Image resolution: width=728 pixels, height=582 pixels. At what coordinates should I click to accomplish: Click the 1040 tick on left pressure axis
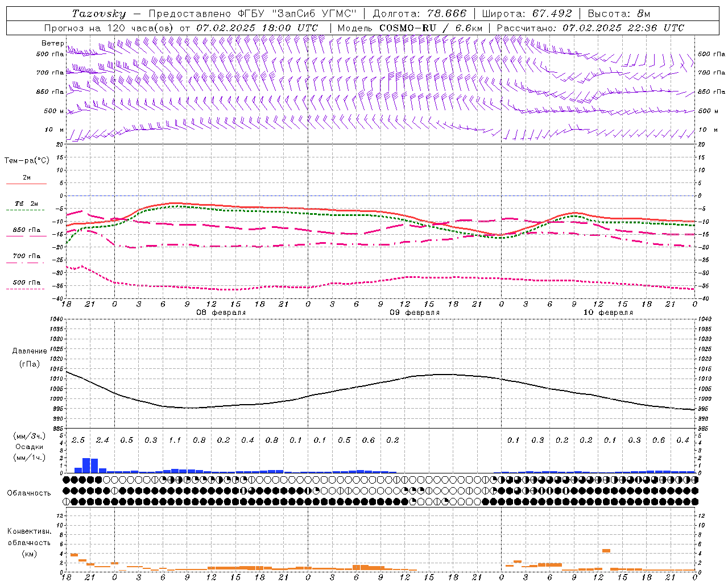(x=56, y=319)
